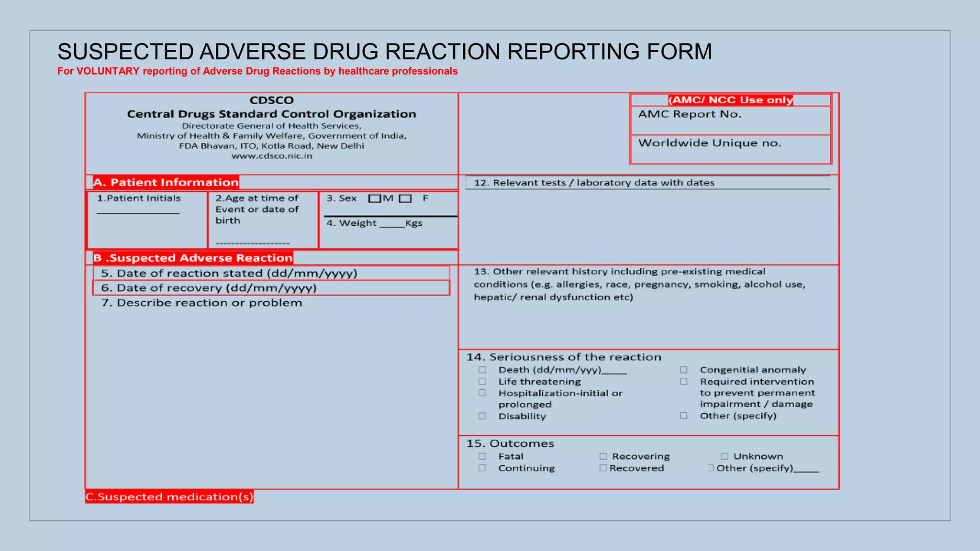The width and height of the screenshot is (980, 551).
Task: Tick Hospitalization-initial or prolonged checkbox
Action: coord(482,393)
